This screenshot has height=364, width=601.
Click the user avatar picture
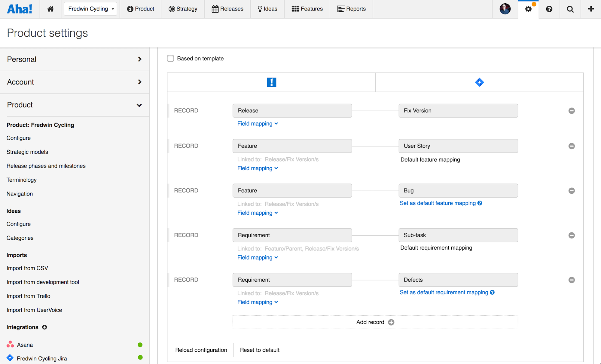(x=505, y=9)
